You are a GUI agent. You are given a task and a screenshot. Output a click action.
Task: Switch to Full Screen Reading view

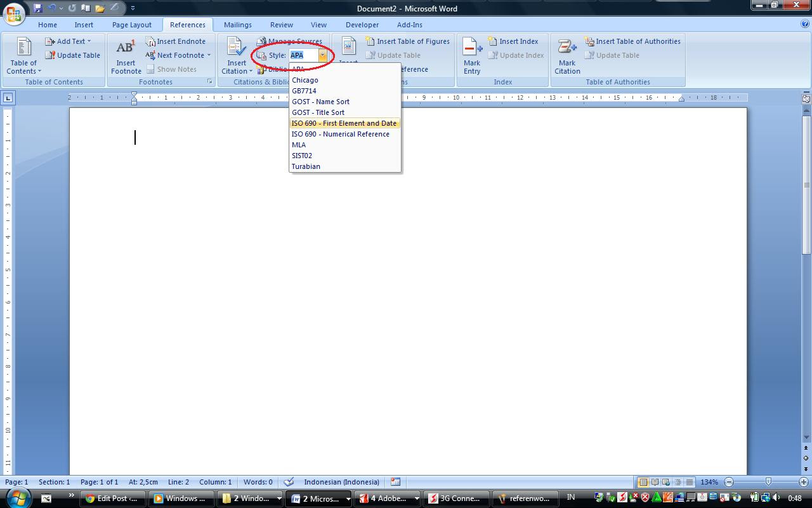pyautogui.click(x=655, y=482)
